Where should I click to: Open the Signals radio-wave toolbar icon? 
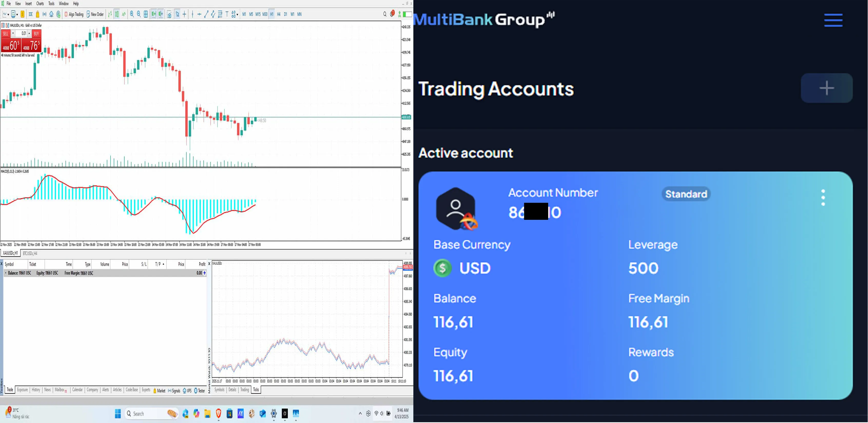click(44, 14)
